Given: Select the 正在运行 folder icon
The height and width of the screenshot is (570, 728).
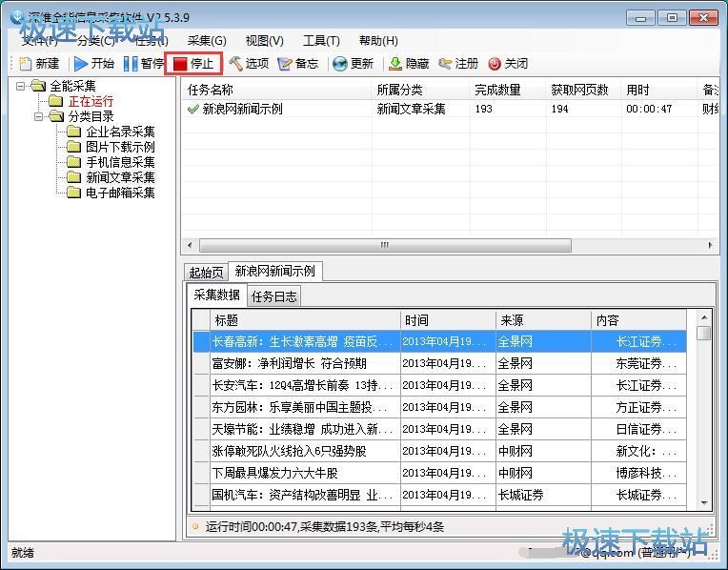Looking at the screenshot, I should [x=56, y=101].
